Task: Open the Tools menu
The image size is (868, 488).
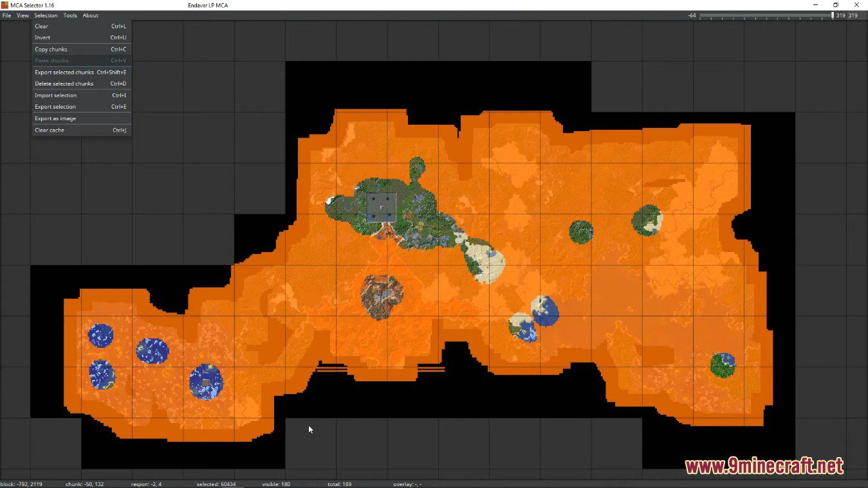Action: 69,15
